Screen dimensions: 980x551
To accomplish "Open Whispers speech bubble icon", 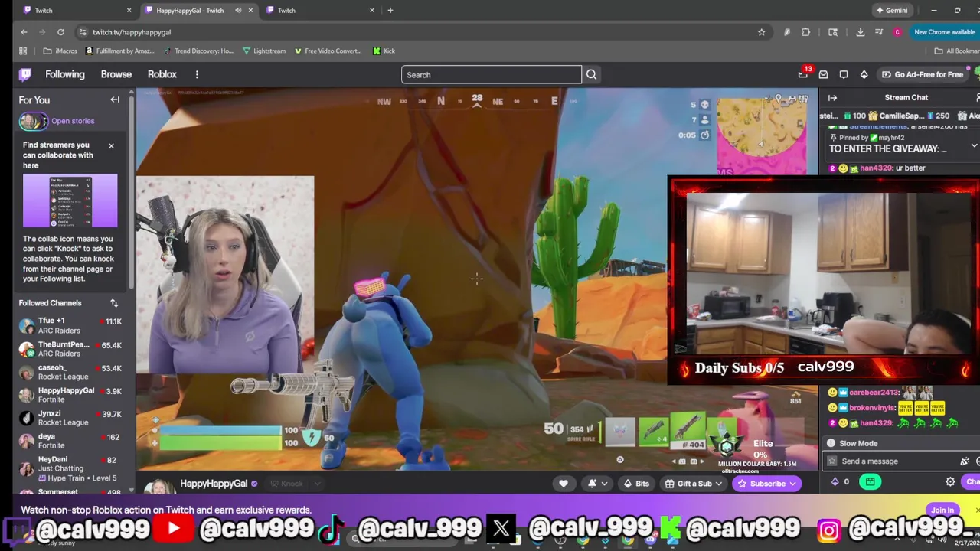I will coord(844,74).
